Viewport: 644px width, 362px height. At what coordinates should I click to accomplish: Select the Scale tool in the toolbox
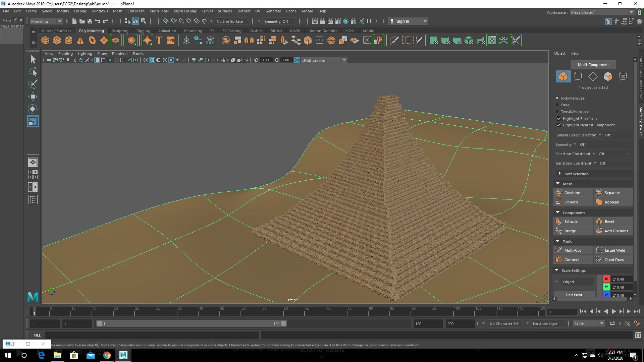click(x=33, y=121)
